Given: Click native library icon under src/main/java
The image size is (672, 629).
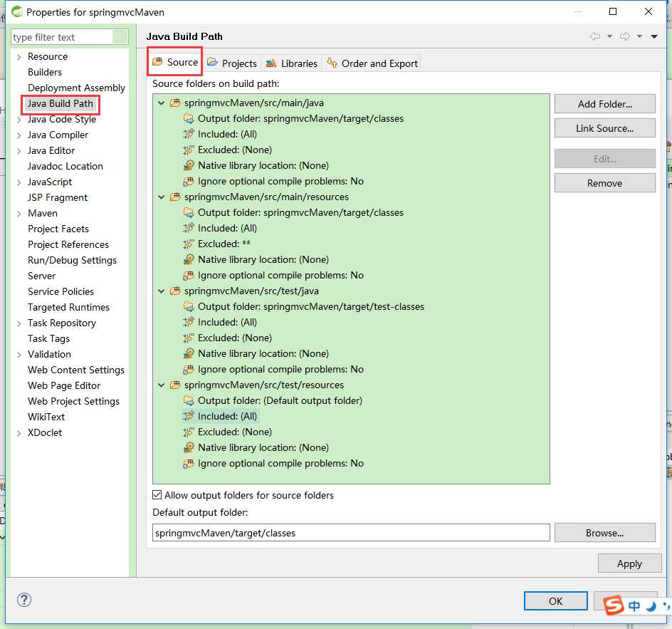Looking at the screenshot, I should click(189, 165).
